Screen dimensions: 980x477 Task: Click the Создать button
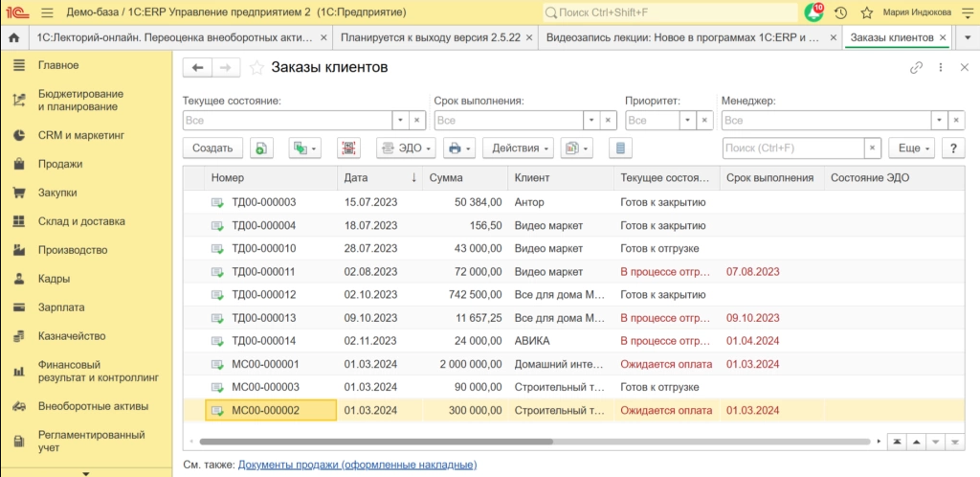(x=212, y=148)
